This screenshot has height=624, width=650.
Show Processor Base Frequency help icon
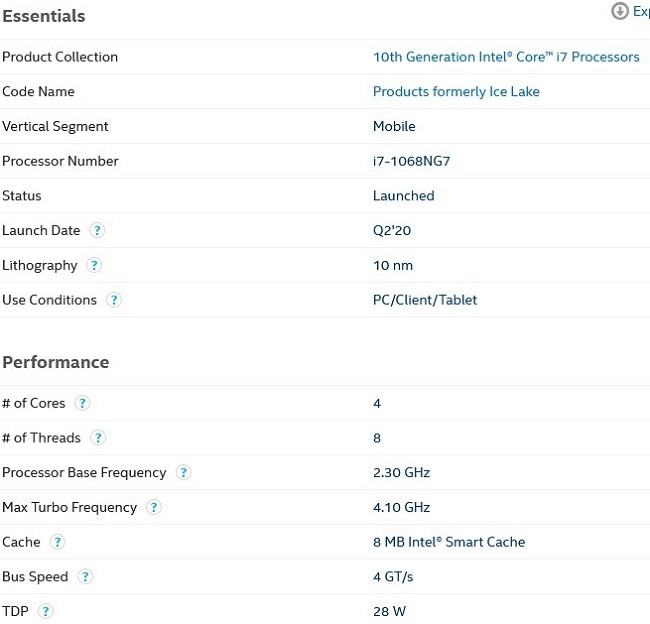pos(183,473)
